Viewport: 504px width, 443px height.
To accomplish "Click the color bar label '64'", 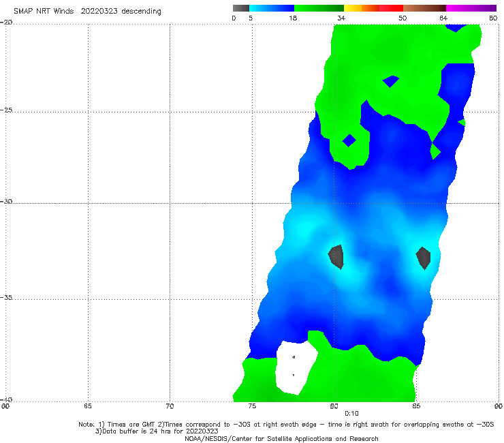I will 443,18.
